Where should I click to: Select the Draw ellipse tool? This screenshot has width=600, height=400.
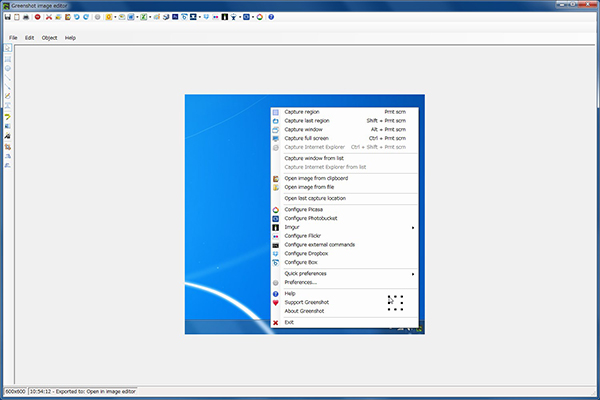8,68
